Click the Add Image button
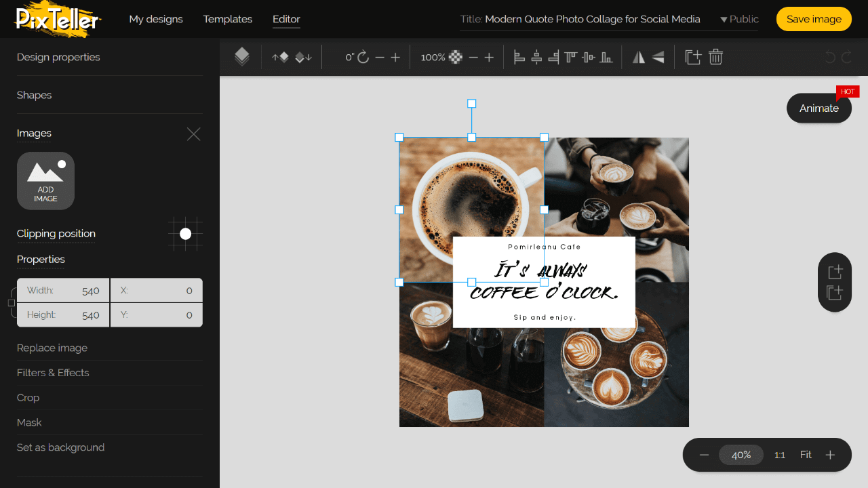The height and width of the screenshot is (488, 868). (x=45, y=181)
